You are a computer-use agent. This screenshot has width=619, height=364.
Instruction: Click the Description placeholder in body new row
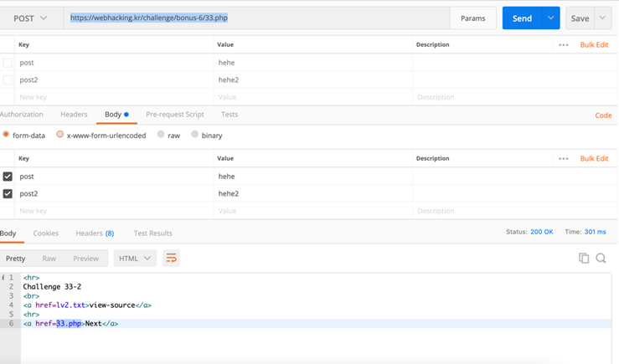point(436,211)
